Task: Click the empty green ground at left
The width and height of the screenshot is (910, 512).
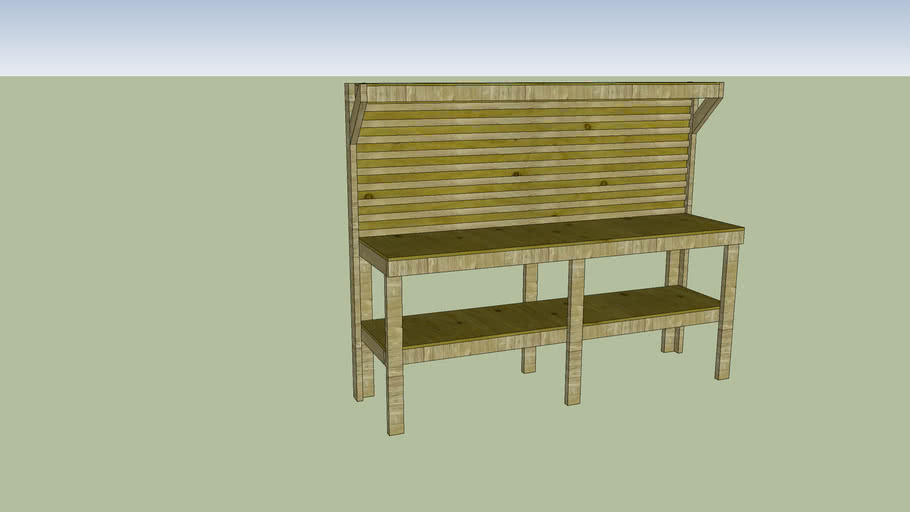Action: pos(150,300)
